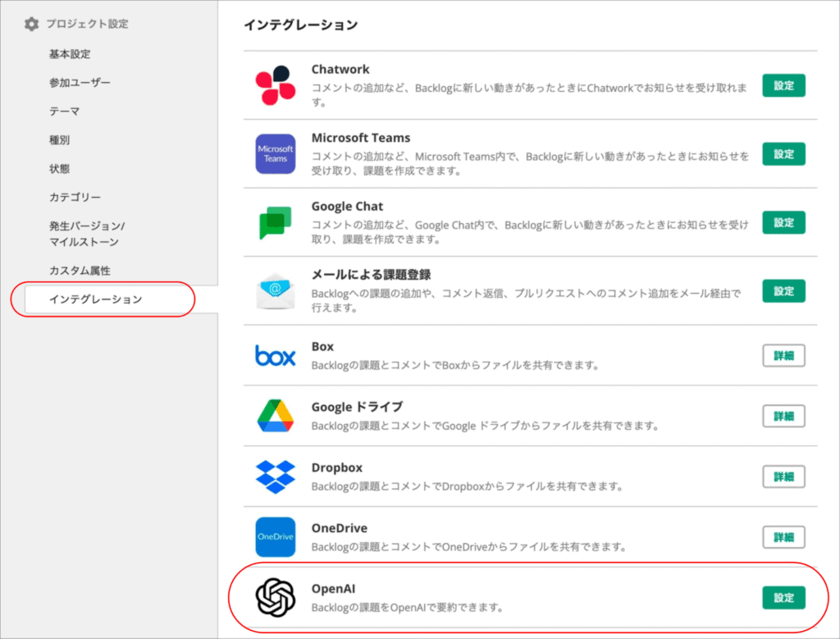Click 詳細 next to Dropbox
The height and width of the screenshot is (639, 840).
[783, 477]
